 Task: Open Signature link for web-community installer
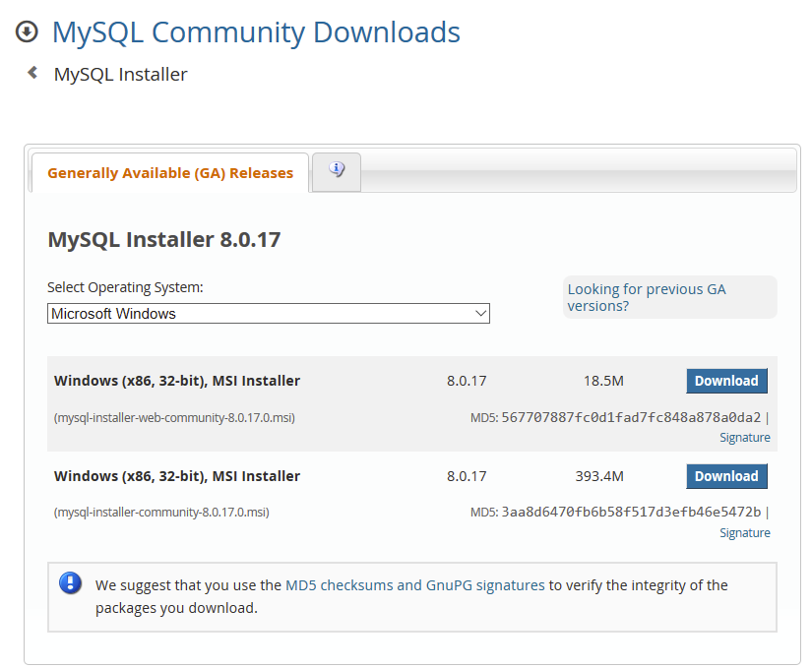click(x=745, y=438)
